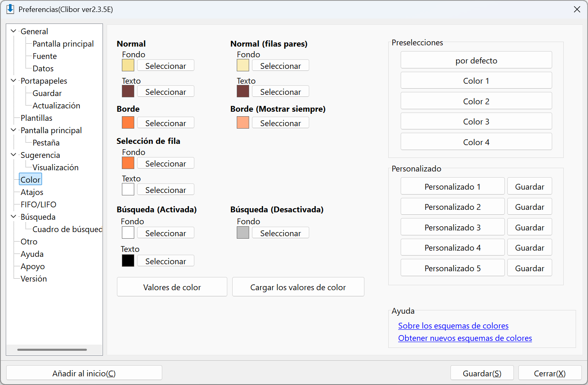Select Visualización under Sugerencia
The height and width of the screenshot is (385, 588).
[55, 167]
